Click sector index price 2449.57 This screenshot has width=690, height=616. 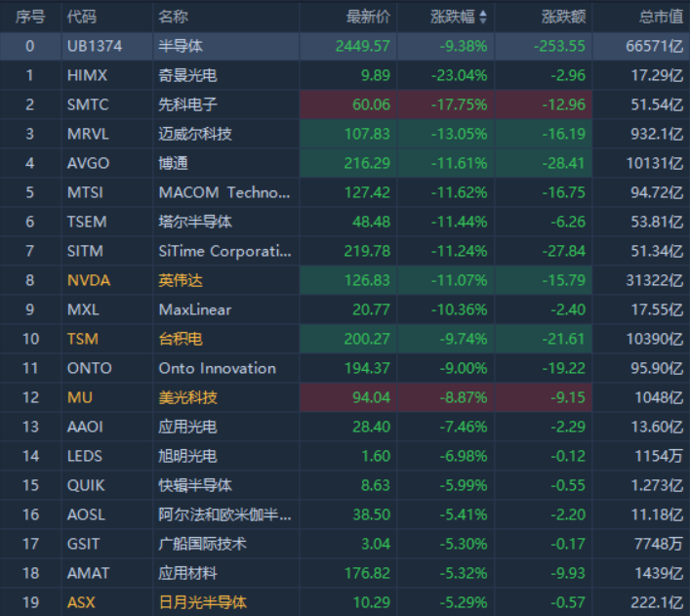tap(363, 46)
